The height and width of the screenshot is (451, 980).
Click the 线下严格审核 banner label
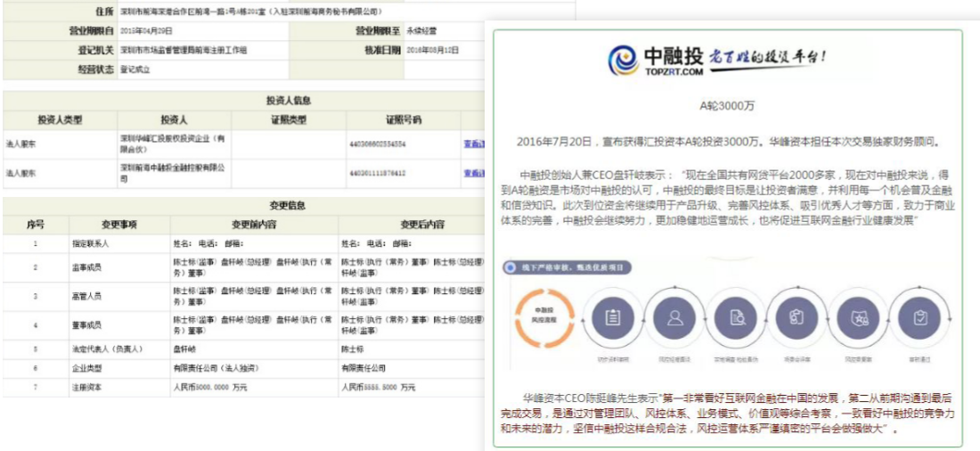[x=570, y=266]
